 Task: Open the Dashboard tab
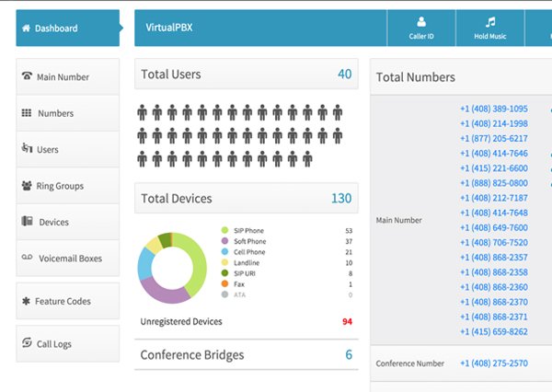(x=67, y=28)
